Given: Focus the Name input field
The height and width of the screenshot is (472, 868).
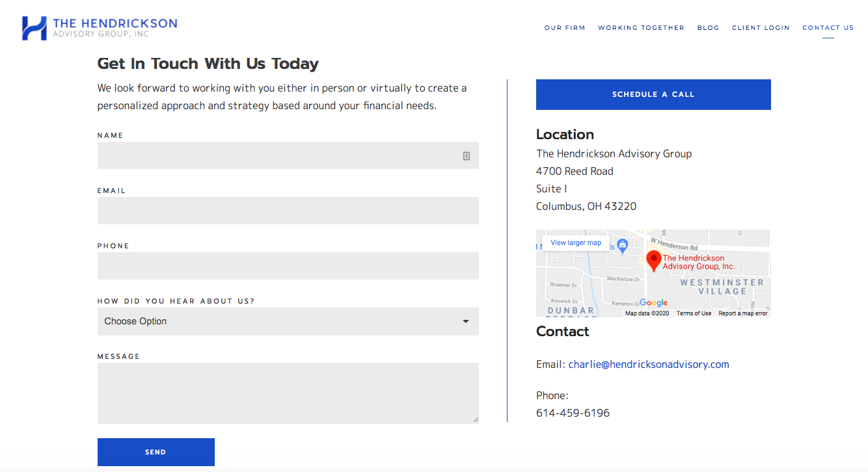Looking at the screenshot, I should [288, 155].
